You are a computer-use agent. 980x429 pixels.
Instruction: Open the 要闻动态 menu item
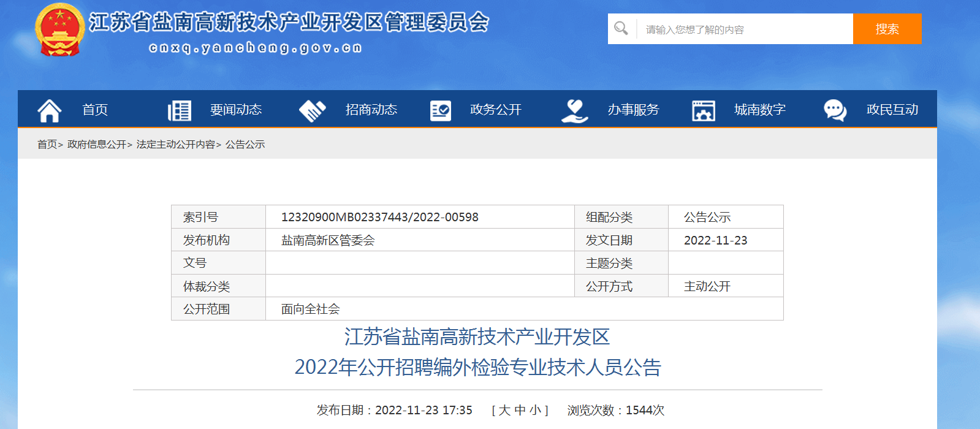click(236, 110)
